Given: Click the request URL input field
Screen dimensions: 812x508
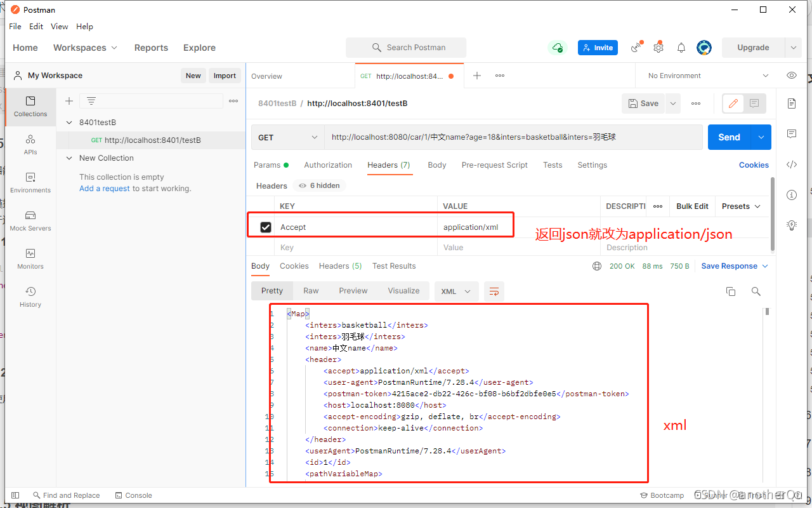Looking at the screenshot, I should click(513, 137).
